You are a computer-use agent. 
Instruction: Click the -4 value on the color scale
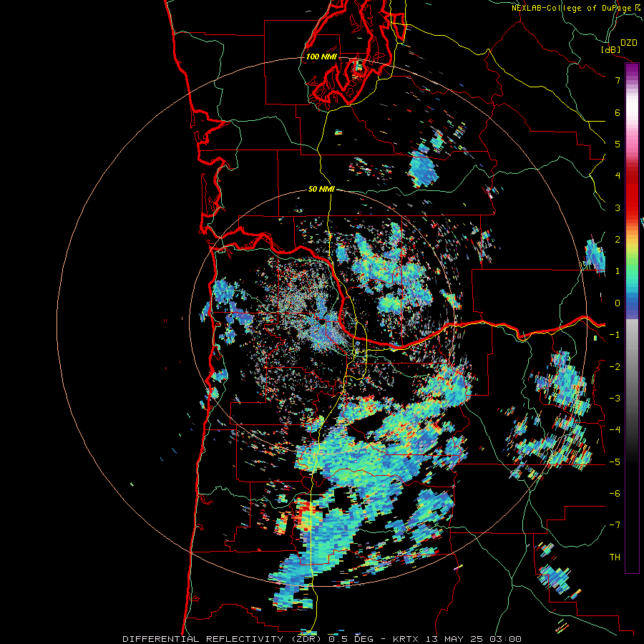615,430
